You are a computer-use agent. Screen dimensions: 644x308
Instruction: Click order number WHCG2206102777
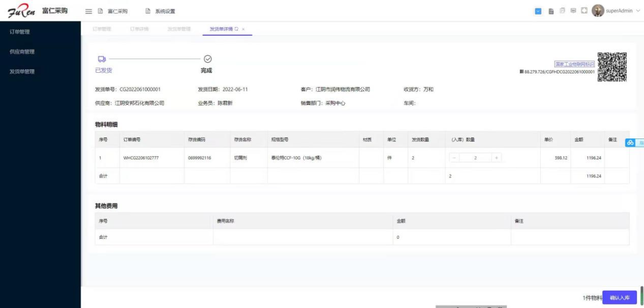pos(141,158)
